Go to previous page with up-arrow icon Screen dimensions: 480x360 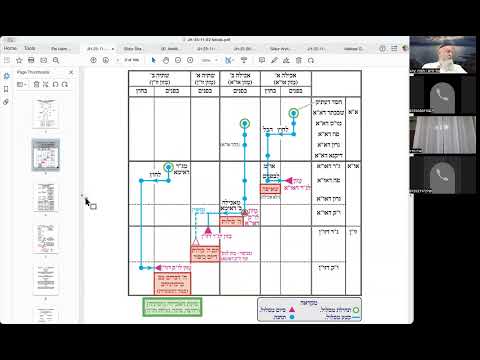tap(93, 60)
